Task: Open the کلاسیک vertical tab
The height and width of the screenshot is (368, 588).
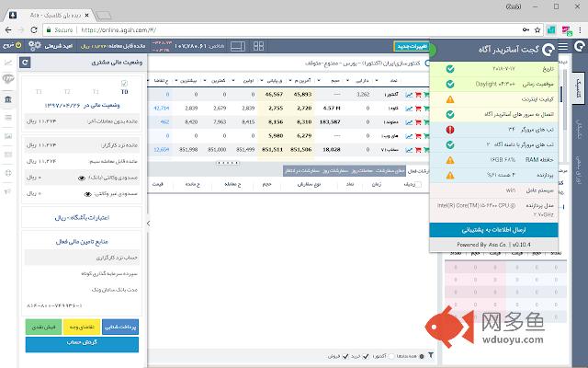Action: (x=580, y=89)
